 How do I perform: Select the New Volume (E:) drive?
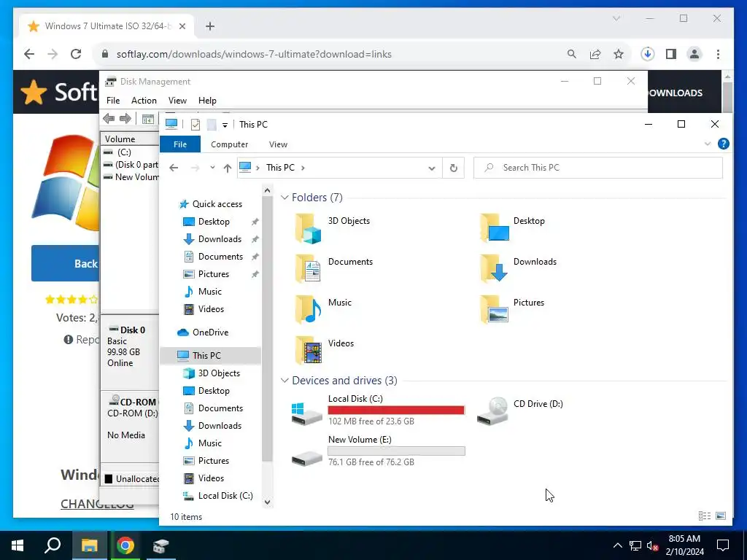(378, 451)
